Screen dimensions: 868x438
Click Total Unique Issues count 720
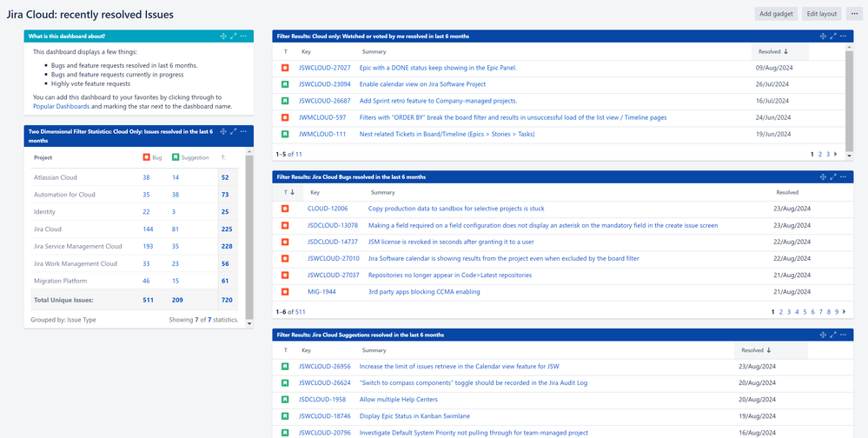coord(225,300)
